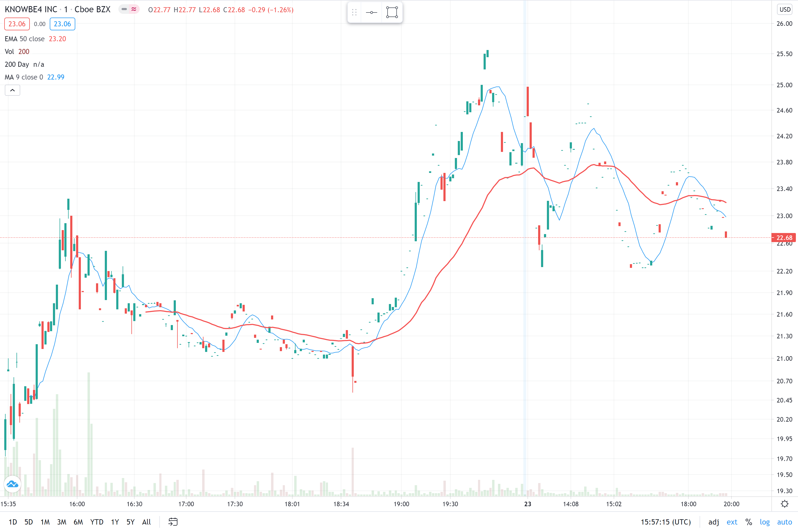This screenshot has height=532, width=798.
Task: Switch to the YTD time range
Action: [97, 522]
